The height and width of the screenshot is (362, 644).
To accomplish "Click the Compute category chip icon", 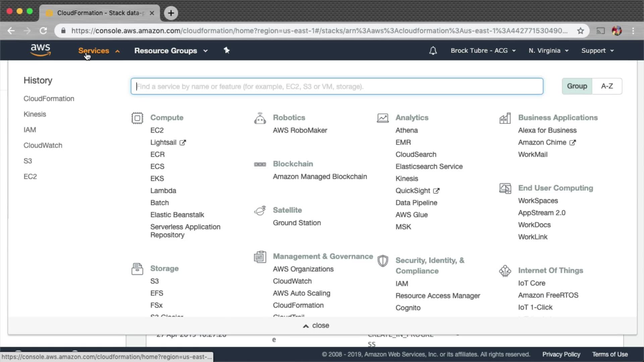I will point(137,118).
